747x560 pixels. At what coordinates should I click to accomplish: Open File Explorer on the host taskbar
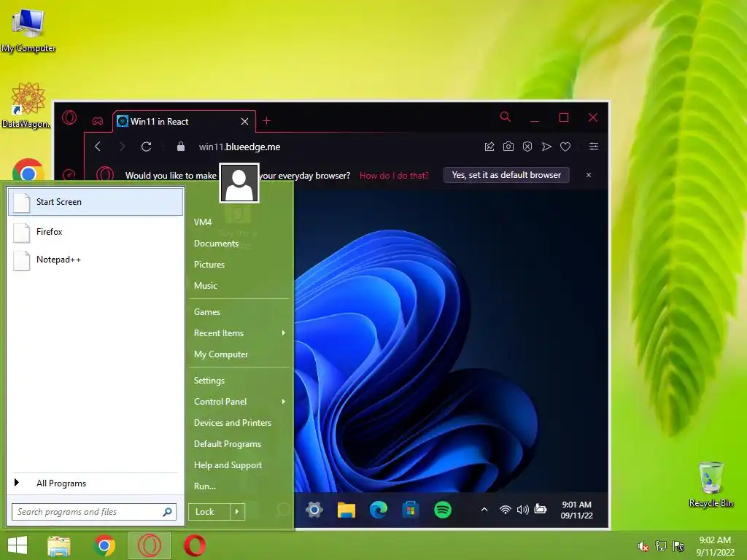pos(60,545)
